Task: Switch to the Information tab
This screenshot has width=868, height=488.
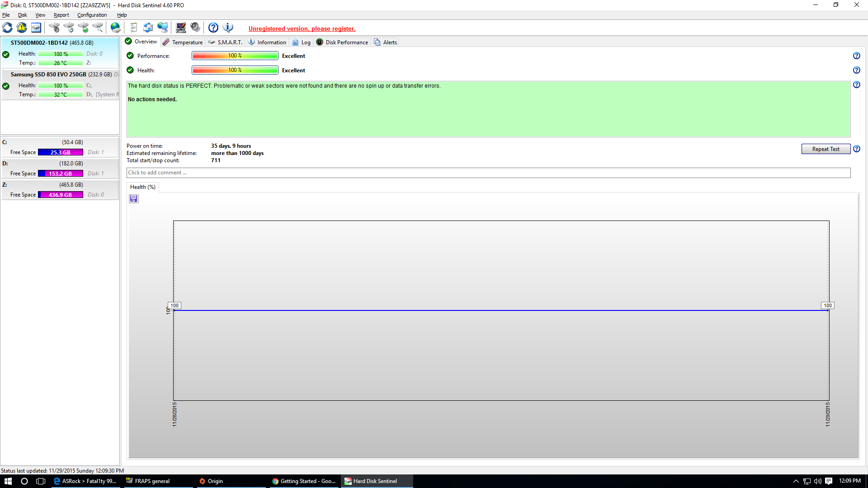Action: [267, 42]
